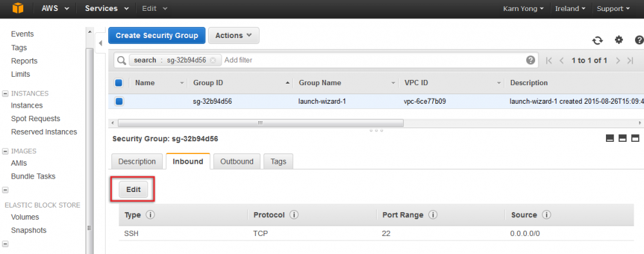Viewport: 644px width, 254px height.
Task: Open the Actions dropdown
Action: [234, 35]
